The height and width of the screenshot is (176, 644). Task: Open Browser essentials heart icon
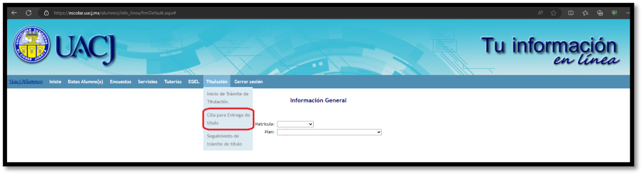click(x=614, y=13)
